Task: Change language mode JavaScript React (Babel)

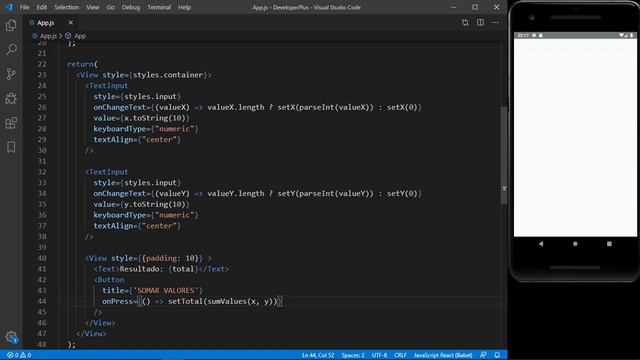Action: tap(443, 355)
